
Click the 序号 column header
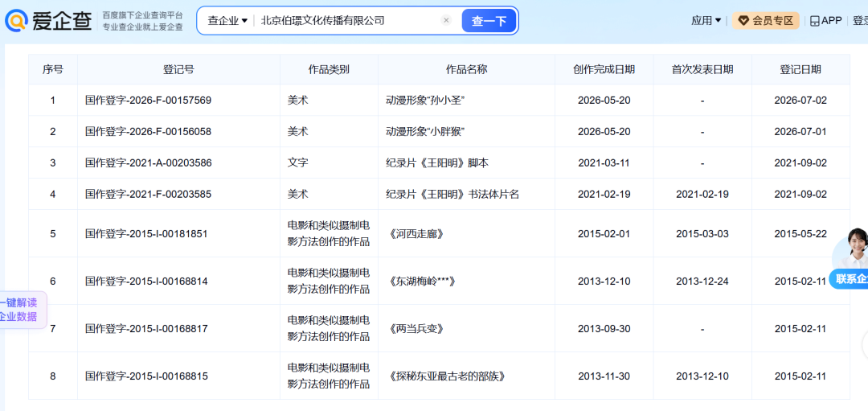52,69
